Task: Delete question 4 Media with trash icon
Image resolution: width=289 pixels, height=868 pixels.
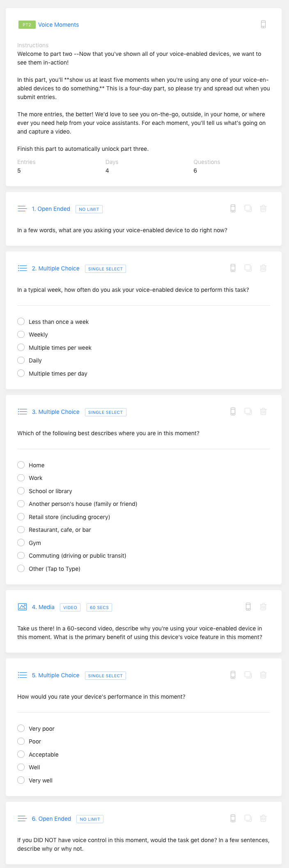Action: pos(263,607)
